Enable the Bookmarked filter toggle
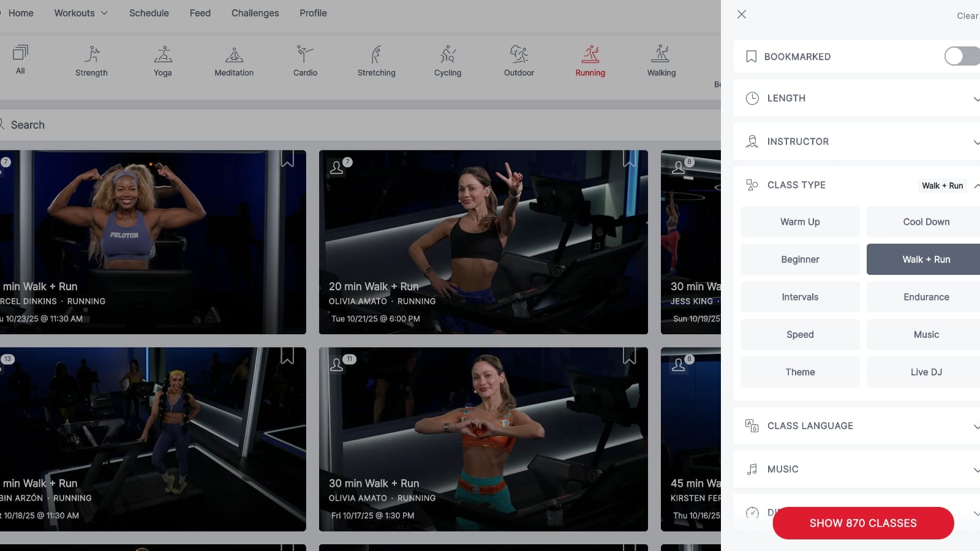 961,56
